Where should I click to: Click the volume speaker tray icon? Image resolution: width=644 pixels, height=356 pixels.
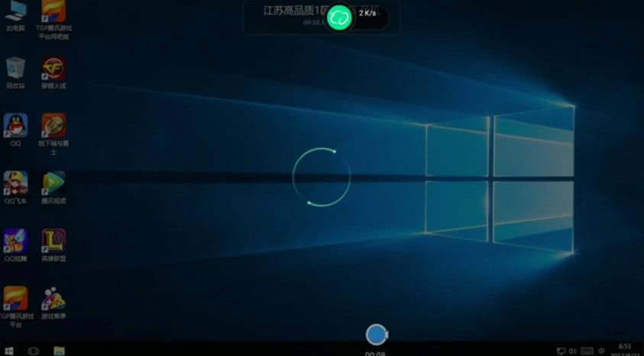click(572, 351)
